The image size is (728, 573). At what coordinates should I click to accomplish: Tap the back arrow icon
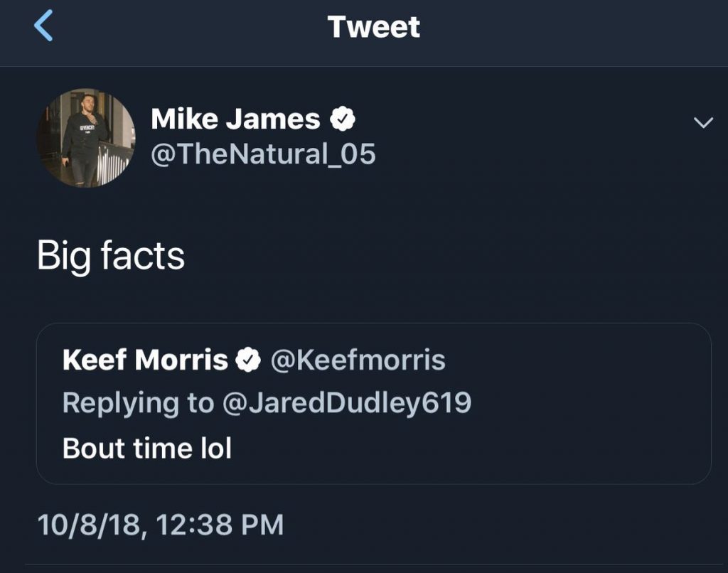click(x=43, y=27)
